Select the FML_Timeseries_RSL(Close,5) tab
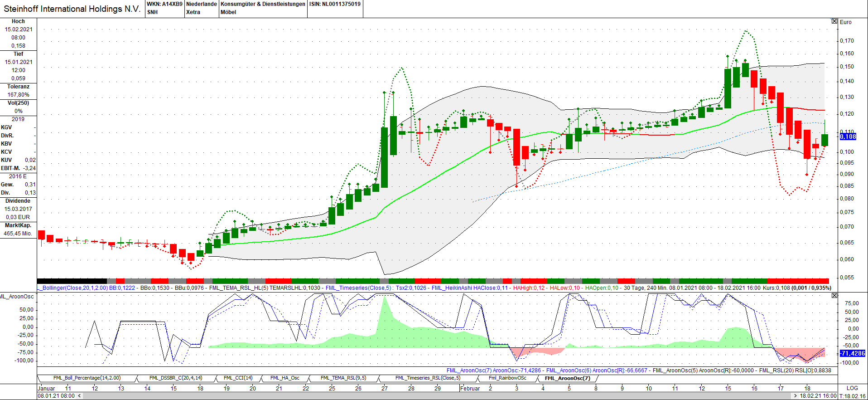868x400 pixels. click(x=428, y=378)
